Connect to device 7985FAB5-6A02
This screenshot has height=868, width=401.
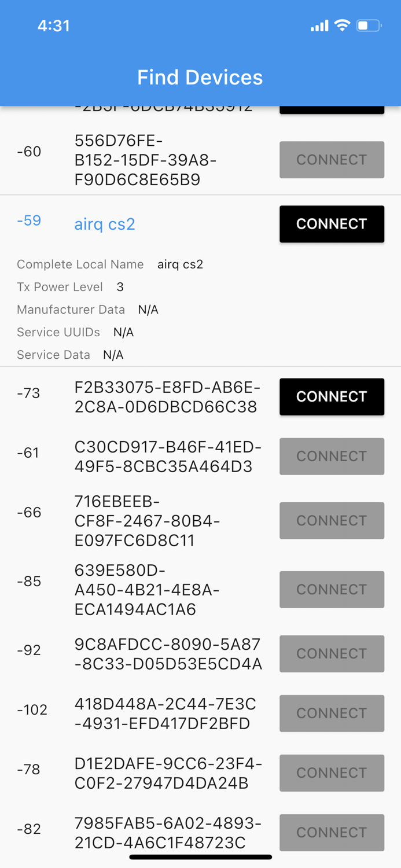click(x=332, y=833)
